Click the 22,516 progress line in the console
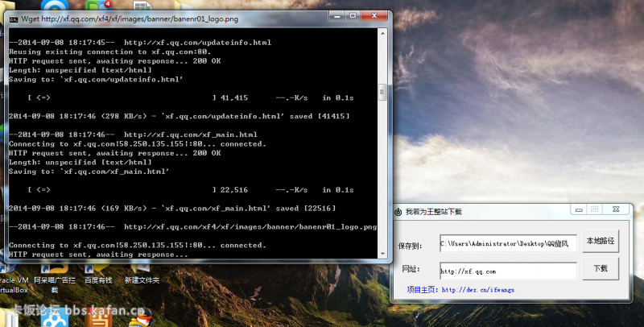 click(x=191, y=190)
